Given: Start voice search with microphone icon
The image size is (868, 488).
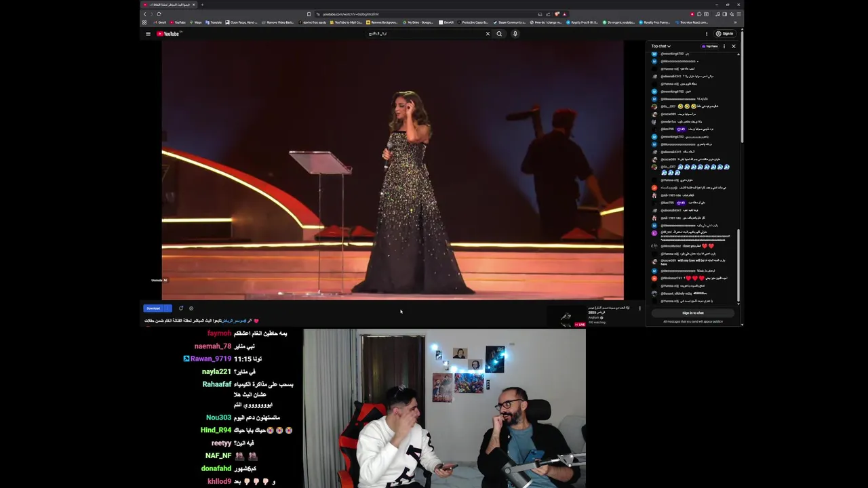Looking at the screenshot, I should [515, 34].
